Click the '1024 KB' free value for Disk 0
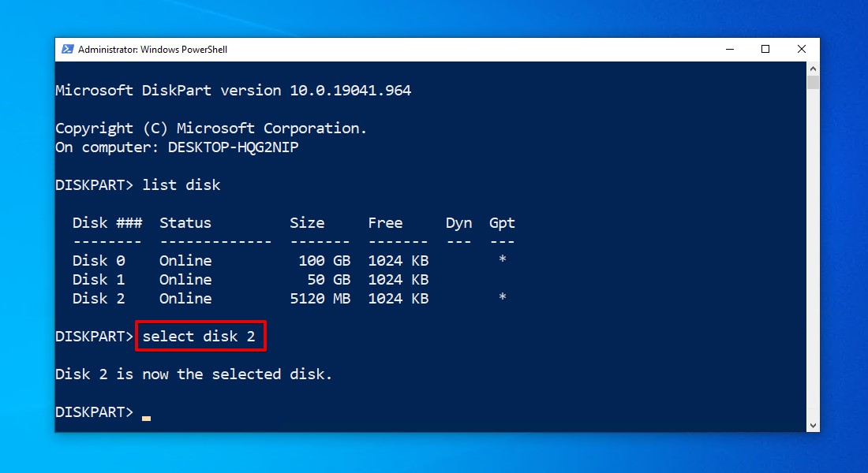This screenshot has width=868, height=473. click(x=398, y=261)
